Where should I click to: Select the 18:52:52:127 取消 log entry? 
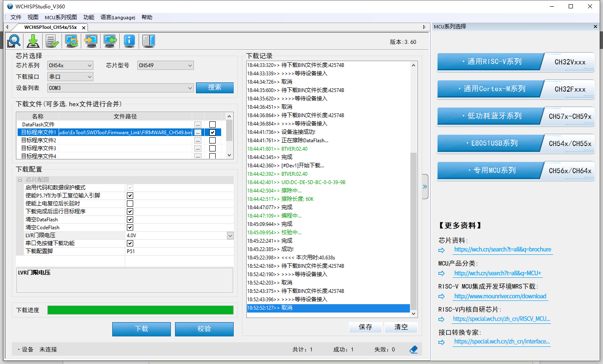(x=328, y=308)
